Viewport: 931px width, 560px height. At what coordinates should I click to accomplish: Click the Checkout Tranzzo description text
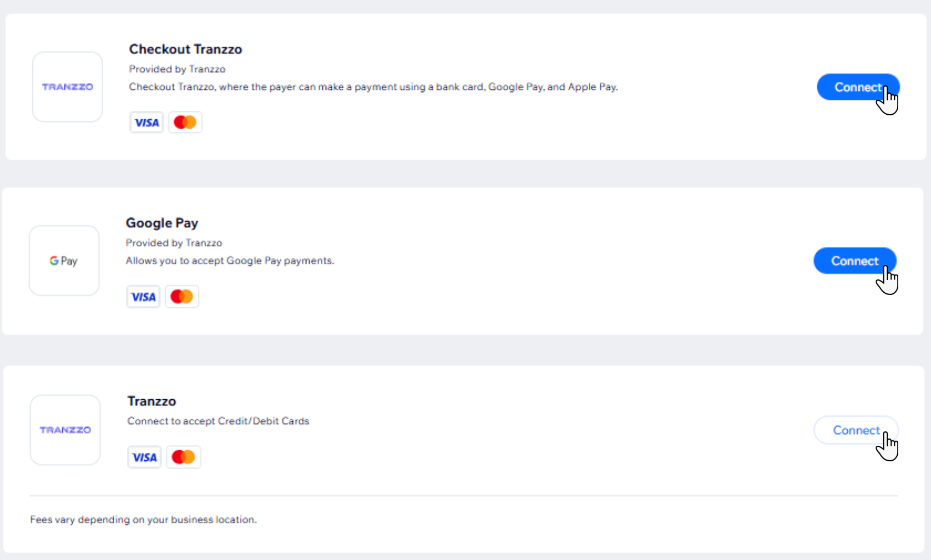(373, 87)
